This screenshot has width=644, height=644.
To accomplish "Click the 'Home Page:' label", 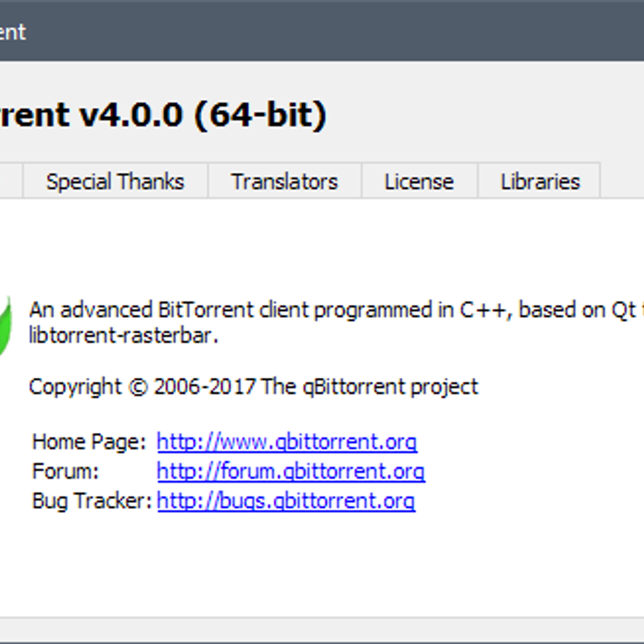I will [x=89, y=442].
